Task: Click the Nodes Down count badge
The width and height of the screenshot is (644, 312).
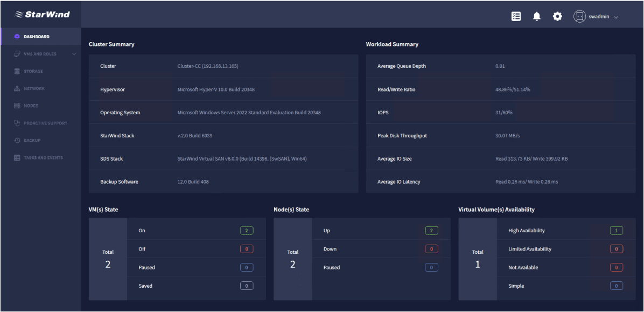Action: click(x=431, y=249)
